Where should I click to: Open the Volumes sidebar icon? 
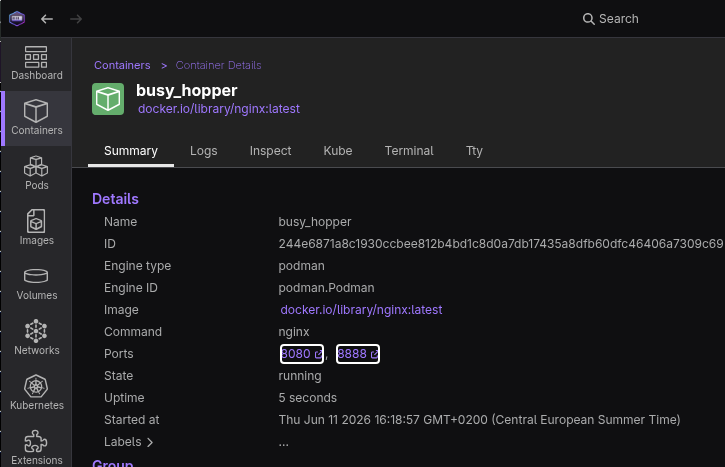pyautogui.click(x=37, y=283)
